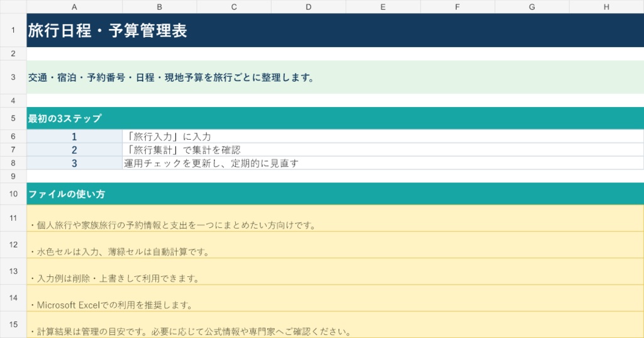Select row 10 header
This screenshot has height=338, width=644.
tap(13, 194)
